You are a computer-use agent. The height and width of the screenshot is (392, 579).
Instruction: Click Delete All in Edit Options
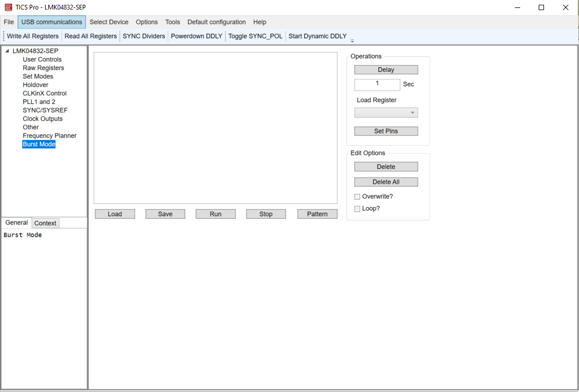point(386,182)
